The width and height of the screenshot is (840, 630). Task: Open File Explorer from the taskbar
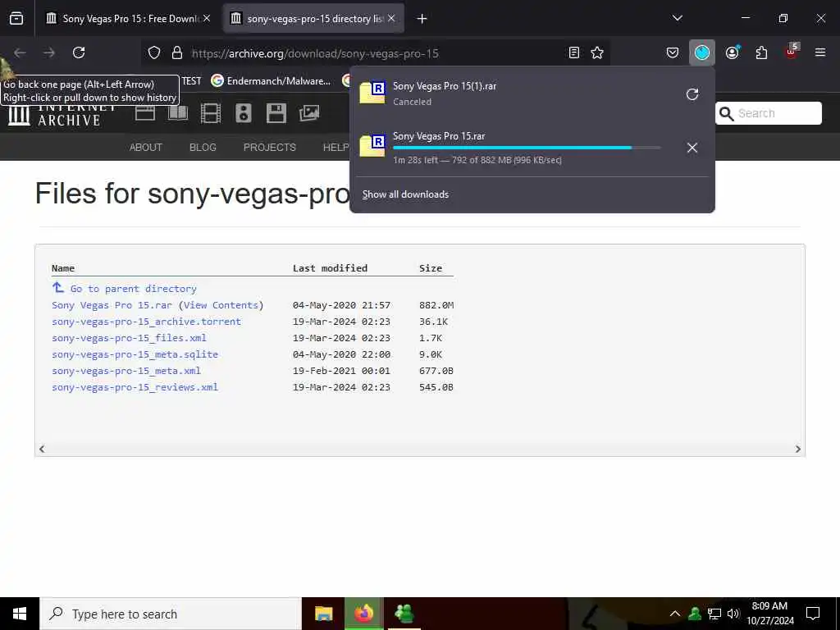coord(323,614)
